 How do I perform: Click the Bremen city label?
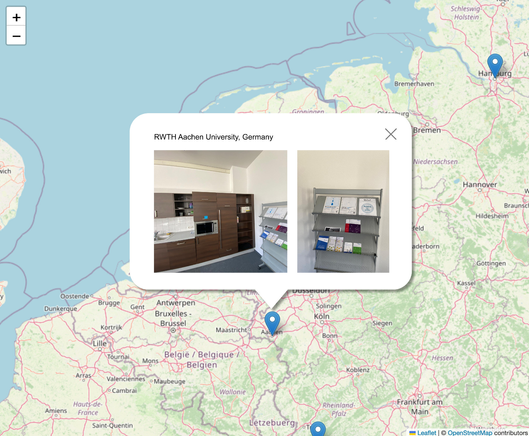point(427,130)
